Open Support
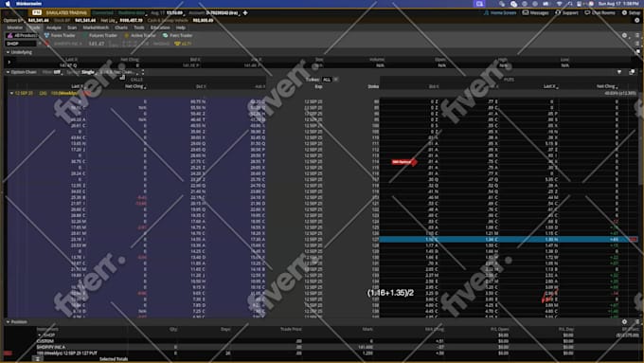644x363 pixels. (566, 12)
